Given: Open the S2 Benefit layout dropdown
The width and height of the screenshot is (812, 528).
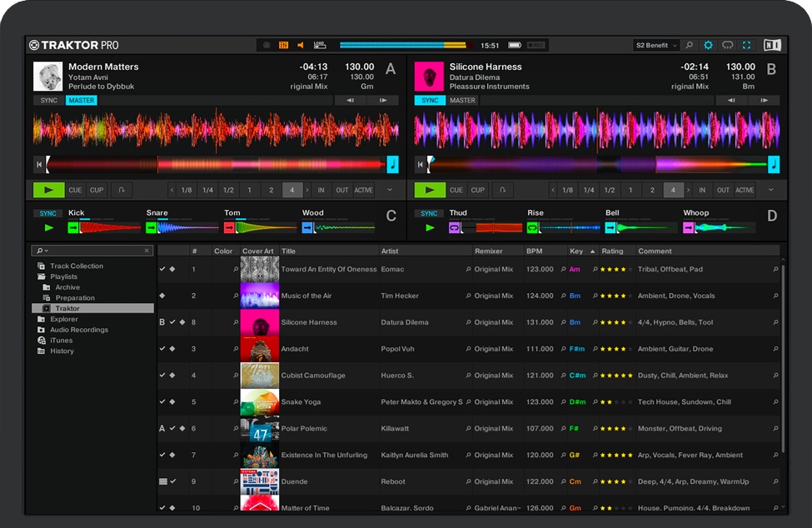Looking at the screenshot, I should tap(655, 45).
